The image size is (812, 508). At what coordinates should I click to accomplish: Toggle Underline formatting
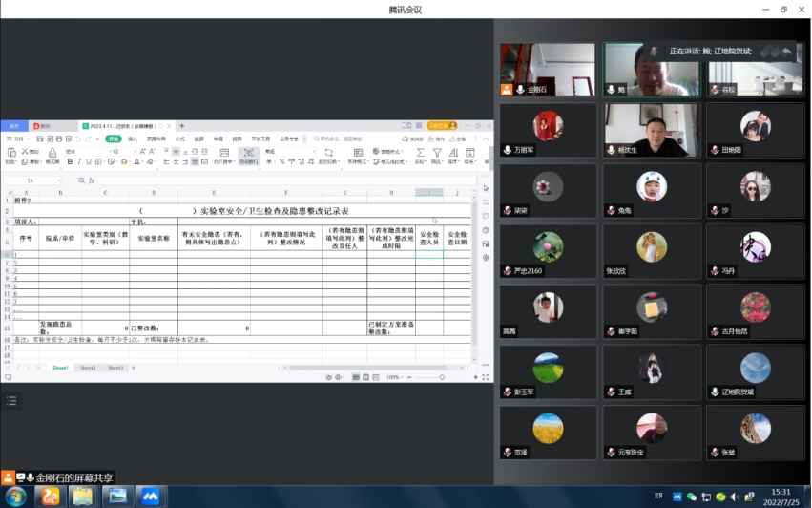coord(89,161)
